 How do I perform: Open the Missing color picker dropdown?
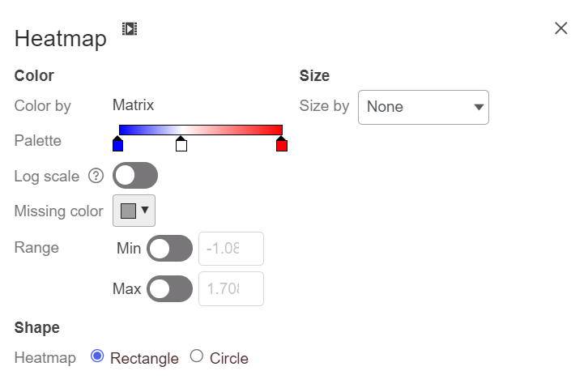[134, 211]
